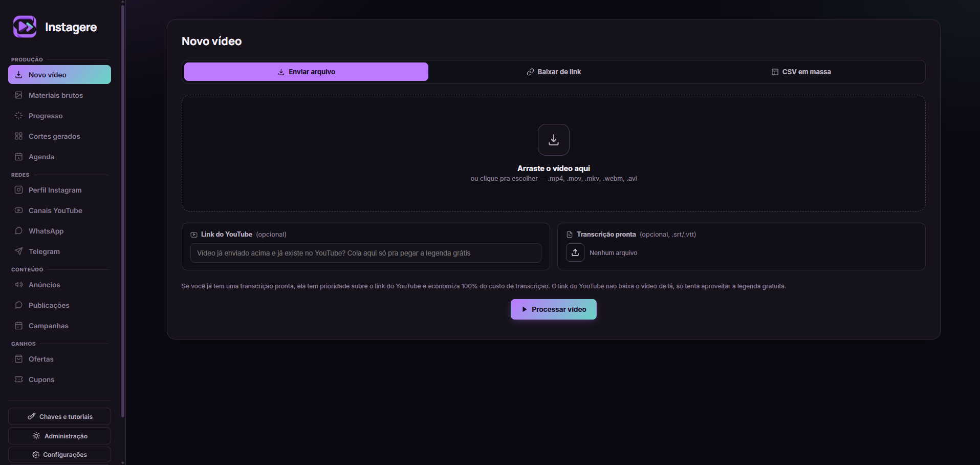Click the PRODUÇÃO section header
Viewport: 980px width, 465px height.
pyautogui.click(x=27, y=60)
